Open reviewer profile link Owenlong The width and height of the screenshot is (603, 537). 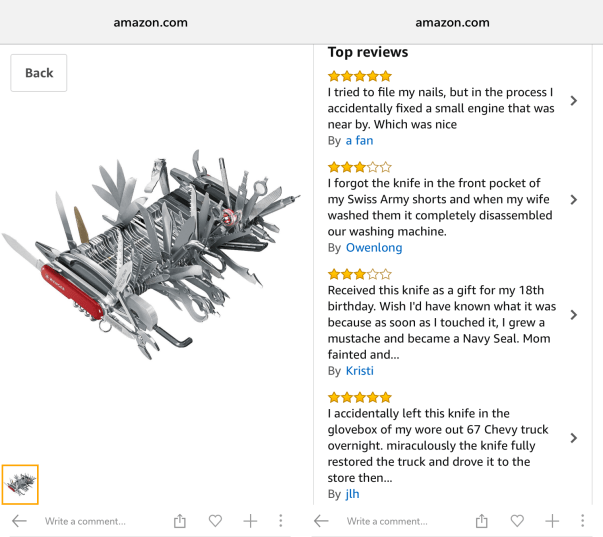pyautogui.click(x=373, y=247)
